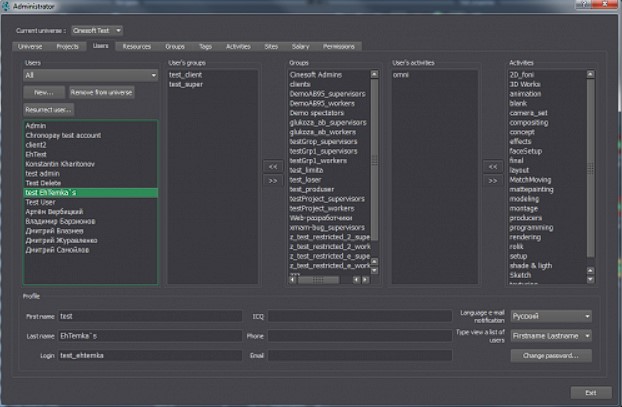
Task: Select shade & ligth activity
Action: 547,265
